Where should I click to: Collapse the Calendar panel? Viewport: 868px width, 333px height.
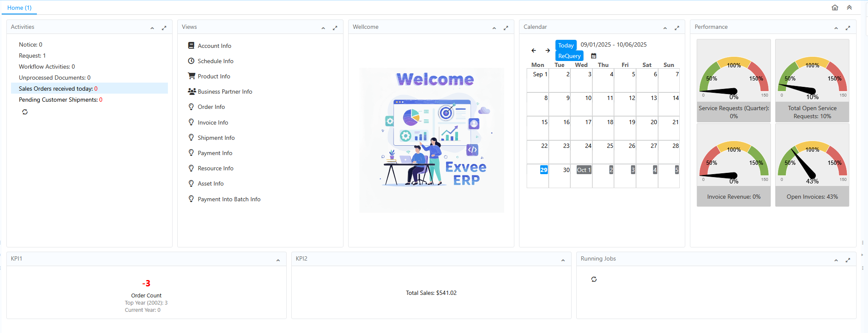(665, 28)
